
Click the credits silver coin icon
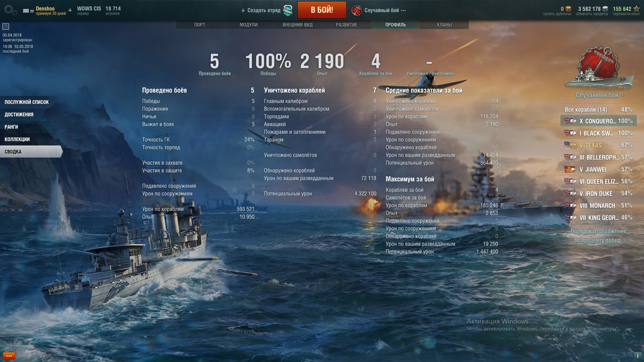point(605,9)
